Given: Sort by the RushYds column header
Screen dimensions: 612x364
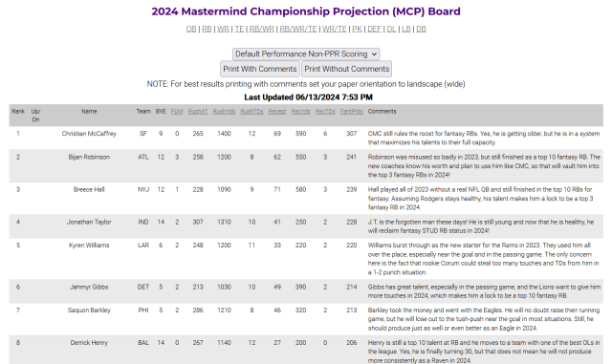Looking at the screenshot, I should coord(224,112).
